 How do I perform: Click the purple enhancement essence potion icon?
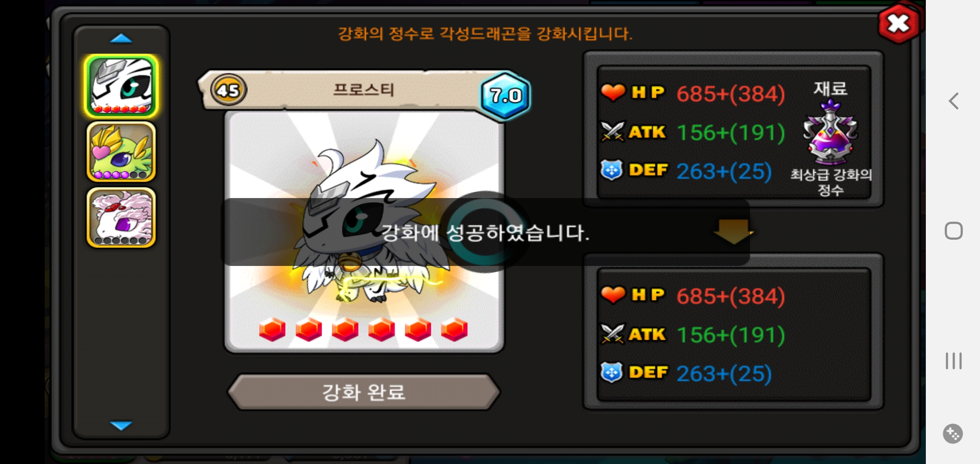point(830,132)
